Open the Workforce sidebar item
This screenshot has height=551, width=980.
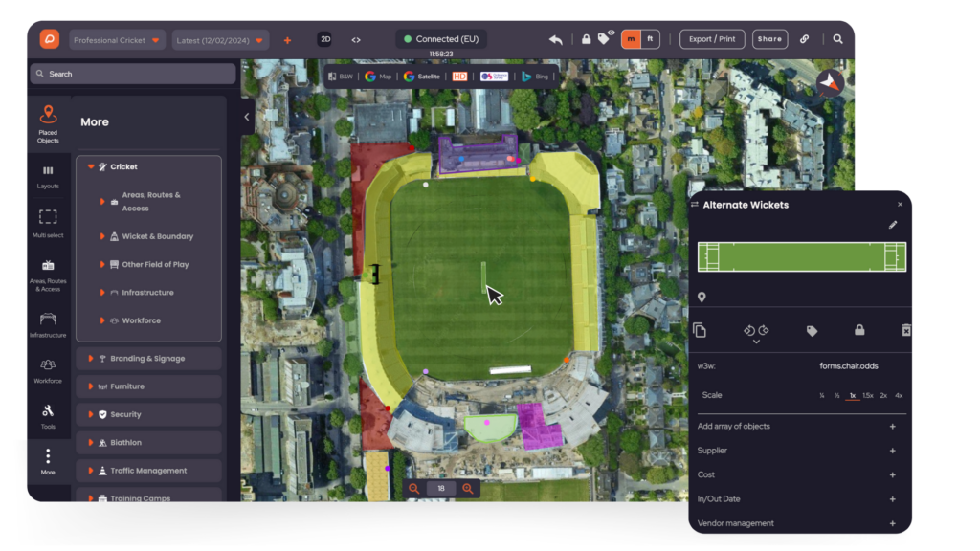pyautogui.click(x=48, y=370)
